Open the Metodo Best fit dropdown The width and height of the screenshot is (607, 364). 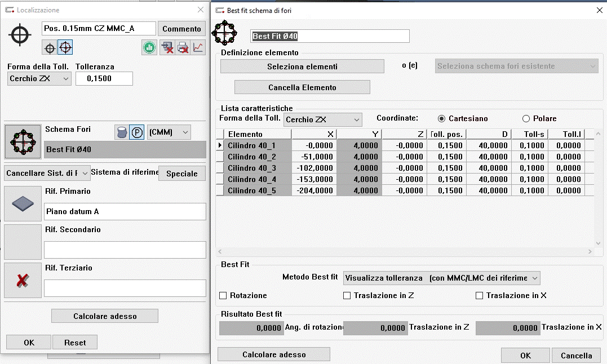(x=441, y=278)
